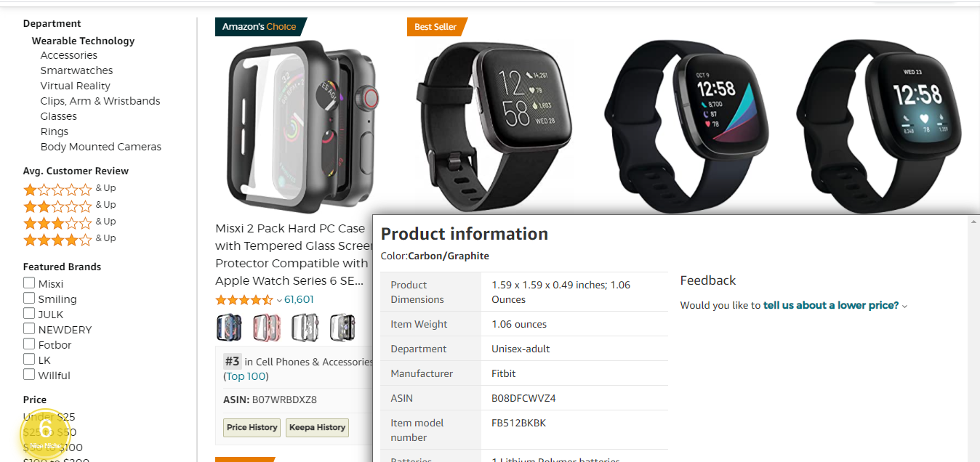Open the Virtual Reality department category

click(x=75, y=86)
